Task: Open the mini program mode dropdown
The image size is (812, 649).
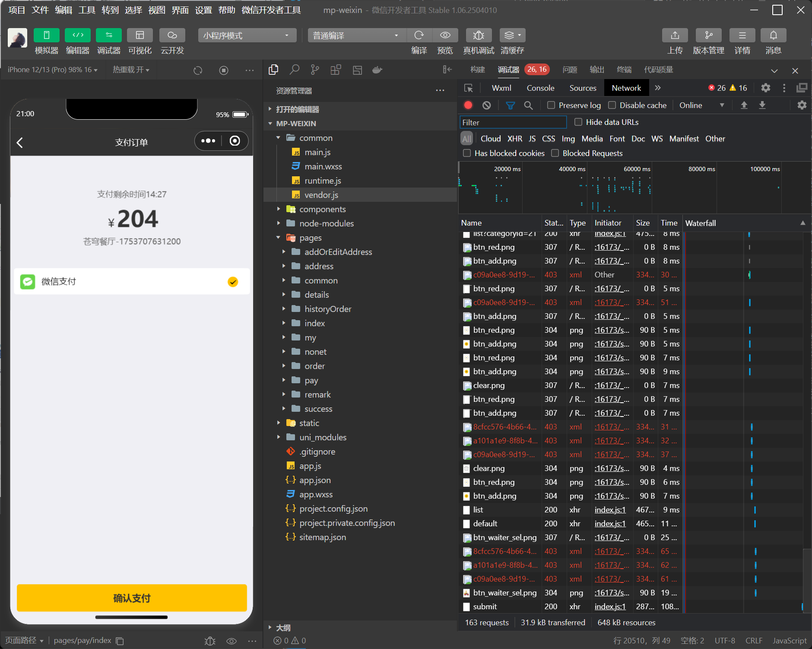Action: pos(247,35)
